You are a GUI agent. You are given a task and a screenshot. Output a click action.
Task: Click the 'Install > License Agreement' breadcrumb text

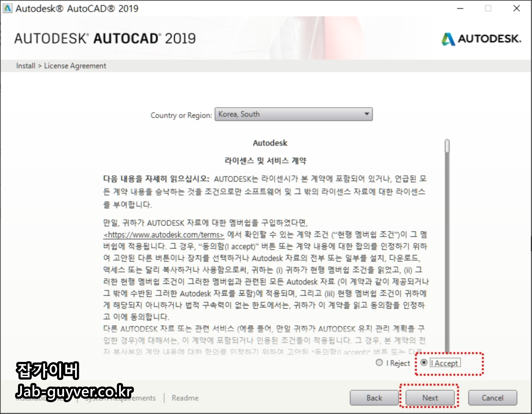point(61,66)
